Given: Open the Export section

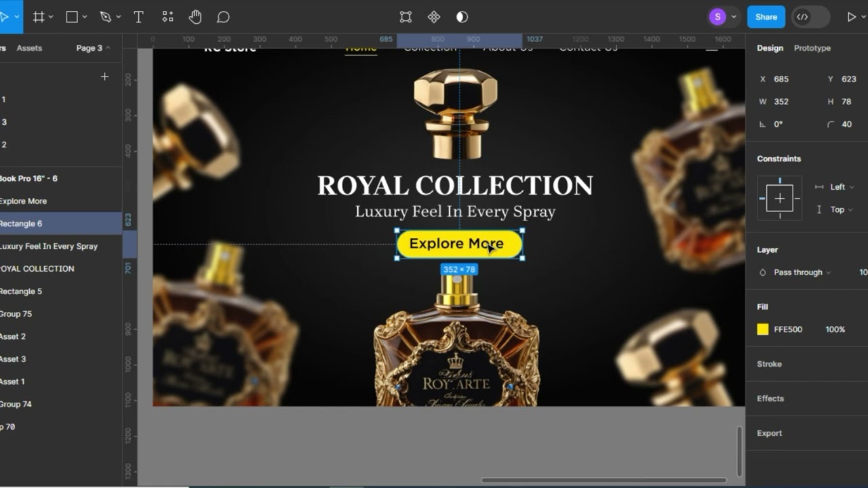Looking at the screenshot, I should (x=769, y=433).
